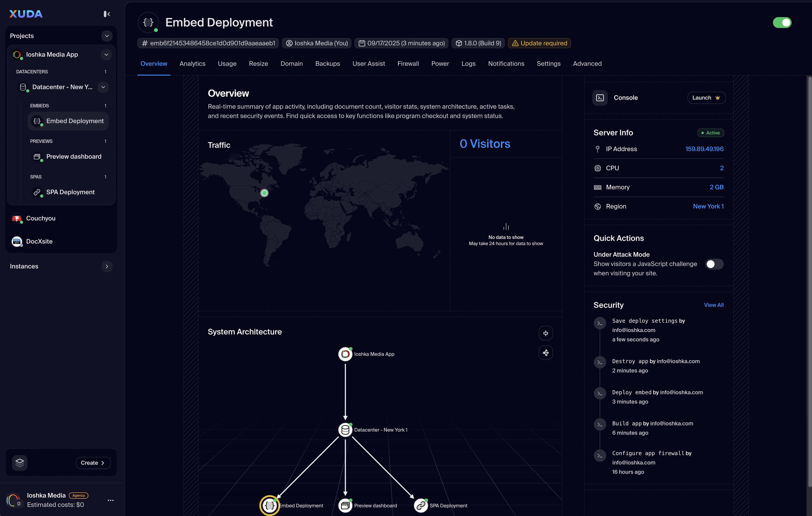Enable Under Attack Mode toggle

714,264
